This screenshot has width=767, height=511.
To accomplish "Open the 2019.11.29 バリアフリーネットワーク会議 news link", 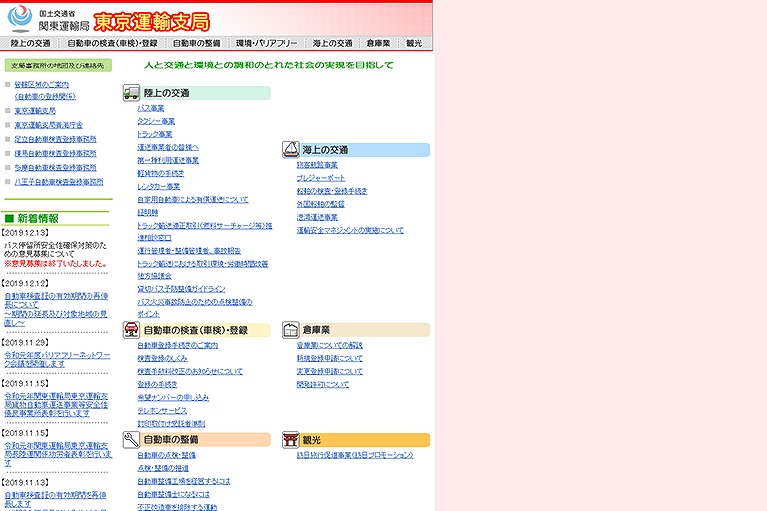I will tap(57, 359).
